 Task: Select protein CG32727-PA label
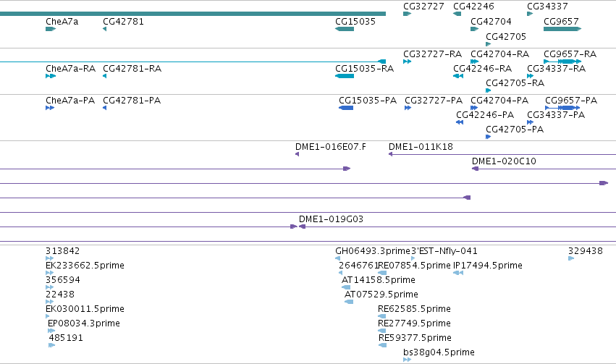coord(434,101)
